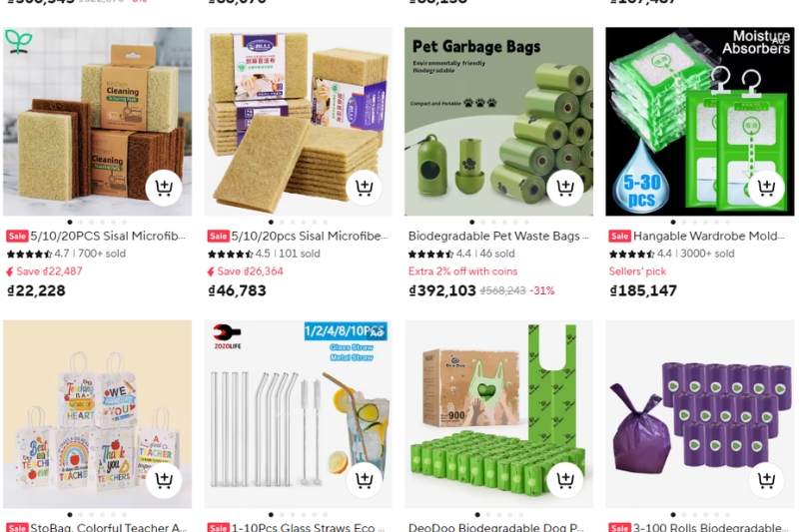Add Moisture Absorbers to cart
The height and width of the screenshot is (532, 799).
766,188
